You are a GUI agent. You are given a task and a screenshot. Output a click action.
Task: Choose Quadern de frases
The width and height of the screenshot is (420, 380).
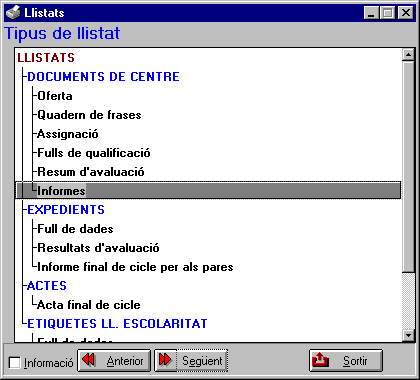pos(89,115)
